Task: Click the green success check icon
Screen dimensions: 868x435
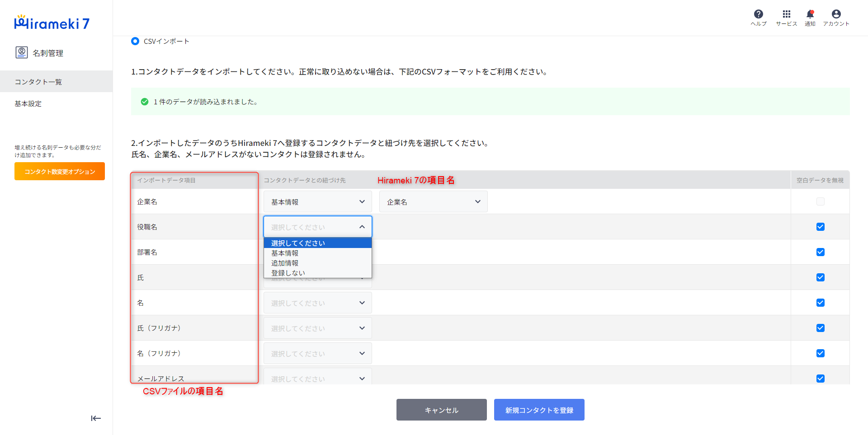Action: click(x=145, y=102)
